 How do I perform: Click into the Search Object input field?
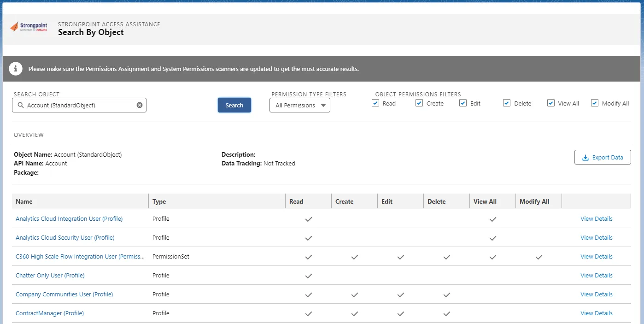[79, 105]
